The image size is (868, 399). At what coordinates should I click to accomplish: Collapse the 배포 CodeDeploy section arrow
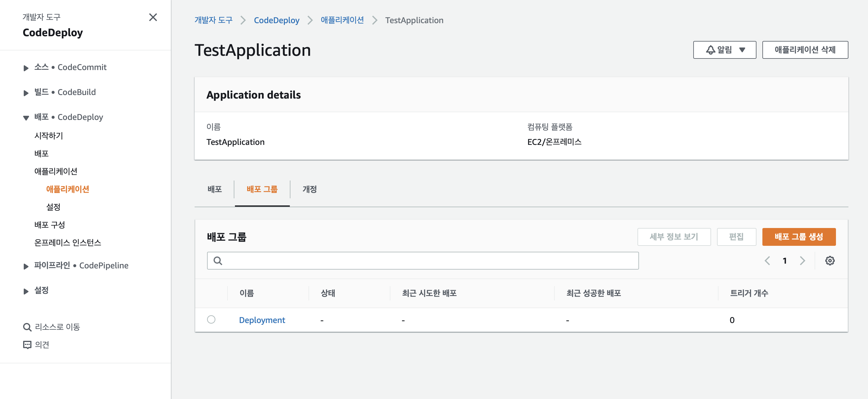(x=26, y=118)
